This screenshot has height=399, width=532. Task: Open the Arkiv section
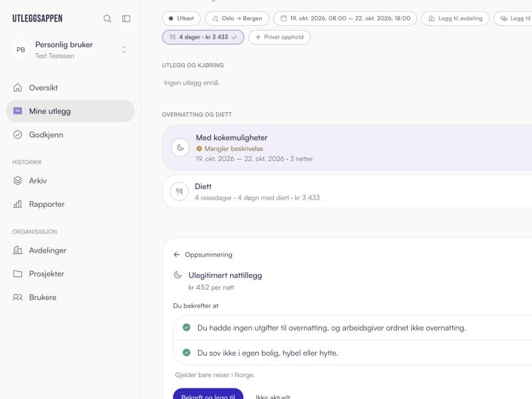(x=70, y=180)
